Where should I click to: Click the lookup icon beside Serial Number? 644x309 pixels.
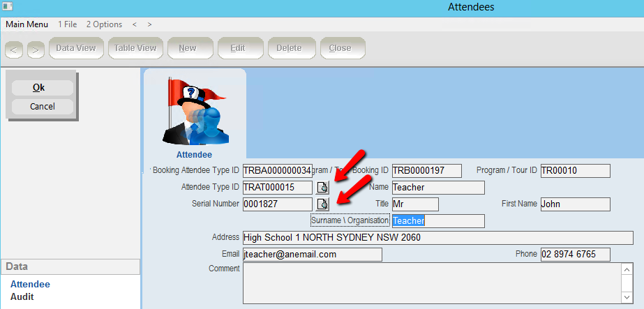[x=322, y=204]
